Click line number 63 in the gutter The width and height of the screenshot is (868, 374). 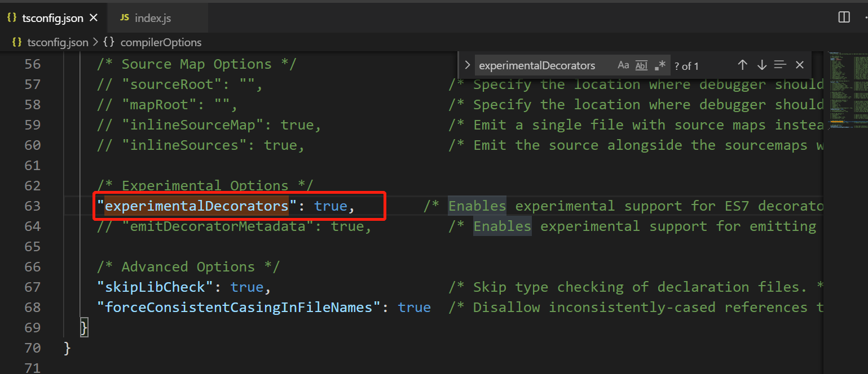coord(32,206)
